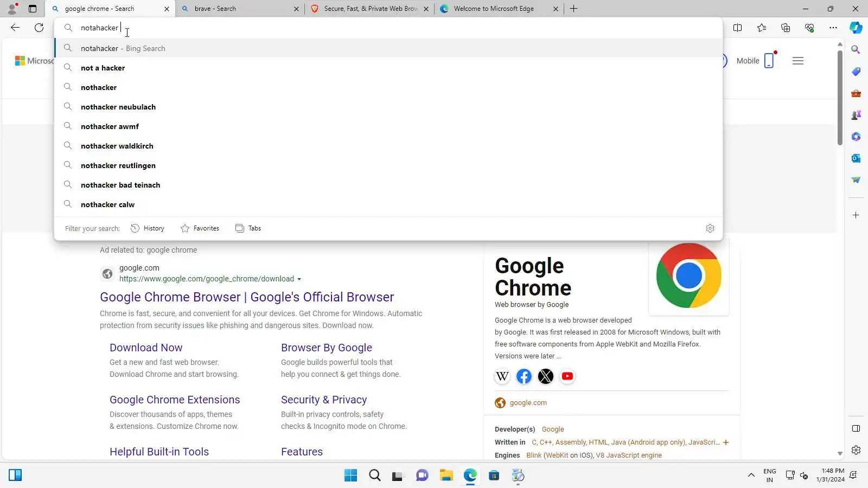Viewport: 868px width, 488px height.
Task: Select the 'nothacker neubulach' suggestion
Action: pyautogui.click(x=388, y=107)
